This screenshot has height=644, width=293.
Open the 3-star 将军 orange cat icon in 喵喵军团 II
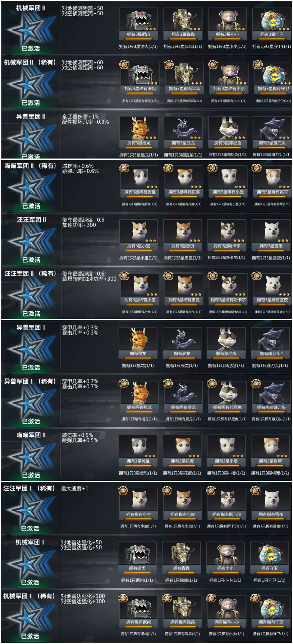270,451
